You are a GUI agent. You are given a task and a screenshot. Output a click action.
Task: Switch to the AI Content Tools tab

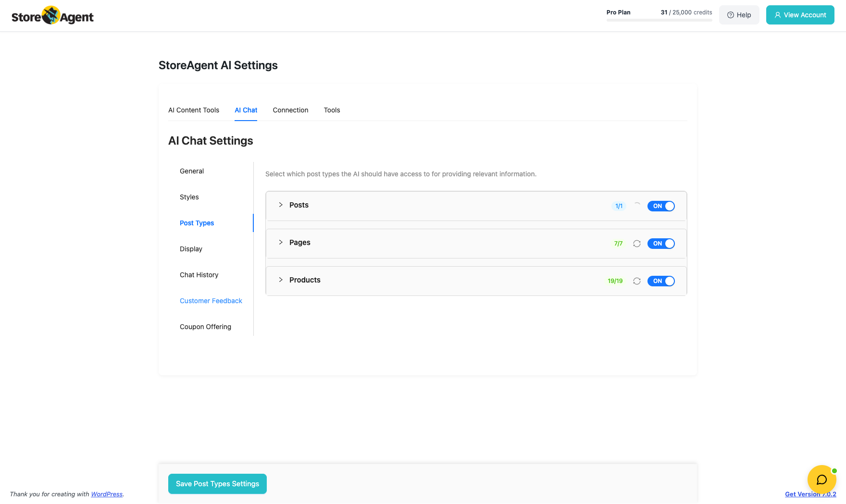[x=194, y=110]
